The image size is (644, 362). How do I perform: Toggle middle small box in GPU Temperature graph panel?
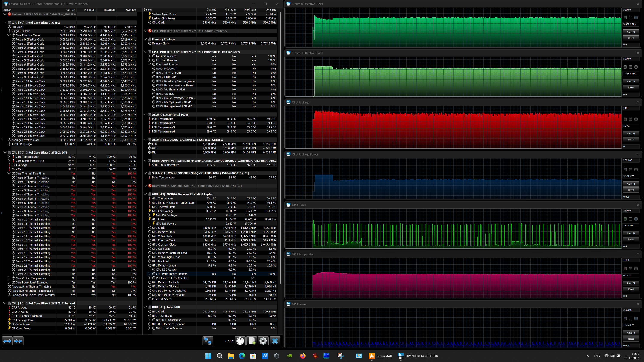630,269
